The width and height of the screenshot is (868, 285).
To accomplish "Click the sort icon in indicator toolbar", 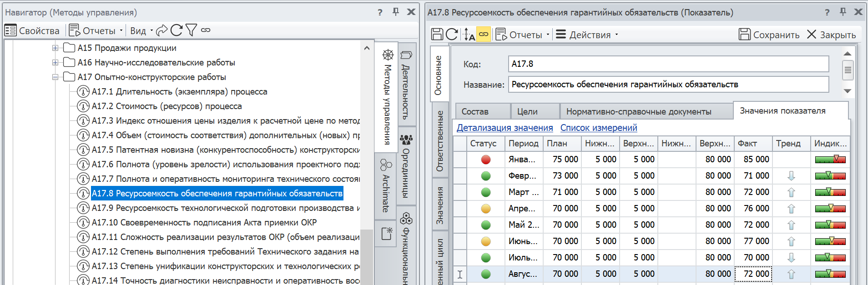I will (469, 35).
